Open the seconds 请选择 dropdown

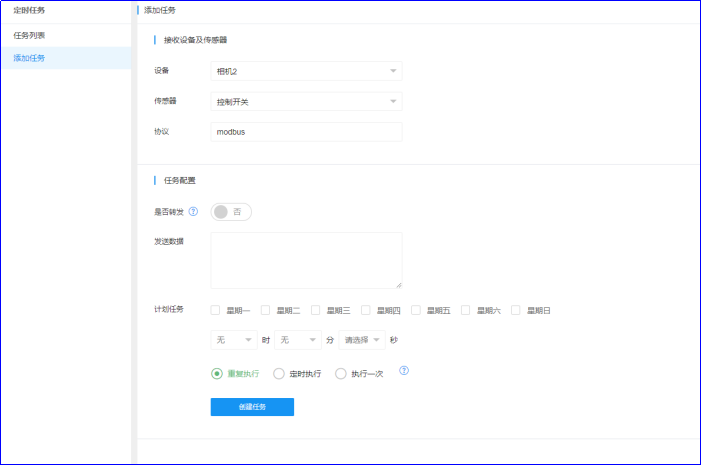point(362,340)
